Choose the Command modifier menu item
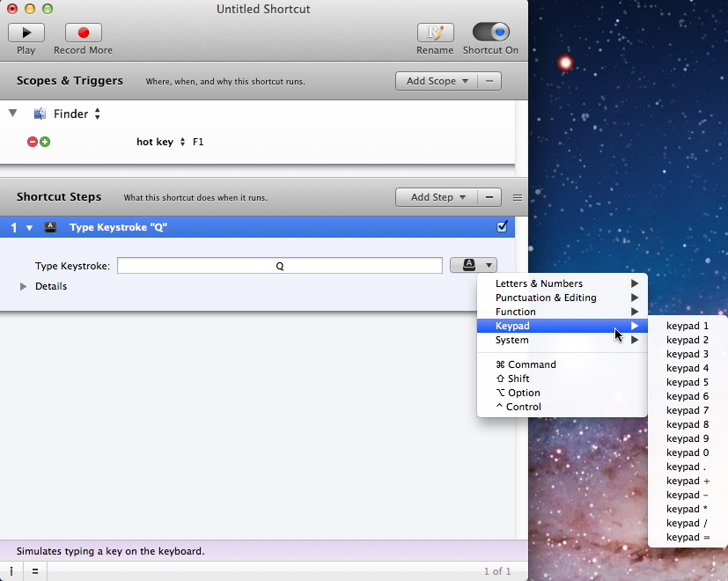 [x=526, y=364]
